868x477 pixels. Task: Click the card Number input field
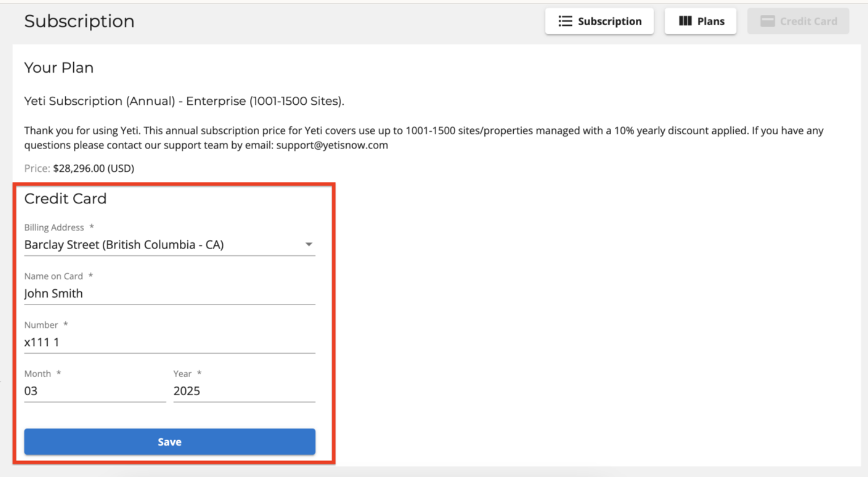(x=170, y=342)
